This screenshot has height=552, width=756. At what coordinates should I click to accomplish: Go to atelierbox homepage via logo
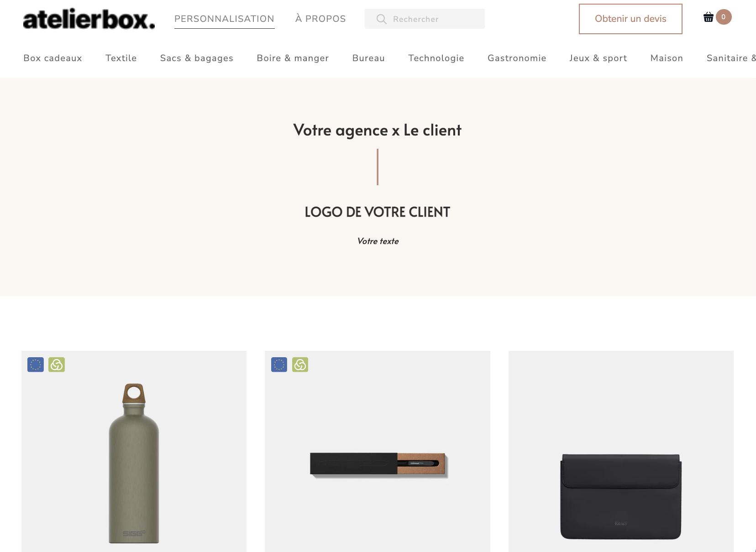click(x=89, y=19)
